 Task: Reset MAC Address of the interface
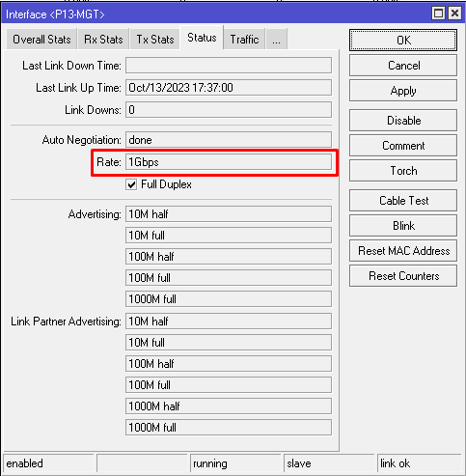click(x=403, y=251)
